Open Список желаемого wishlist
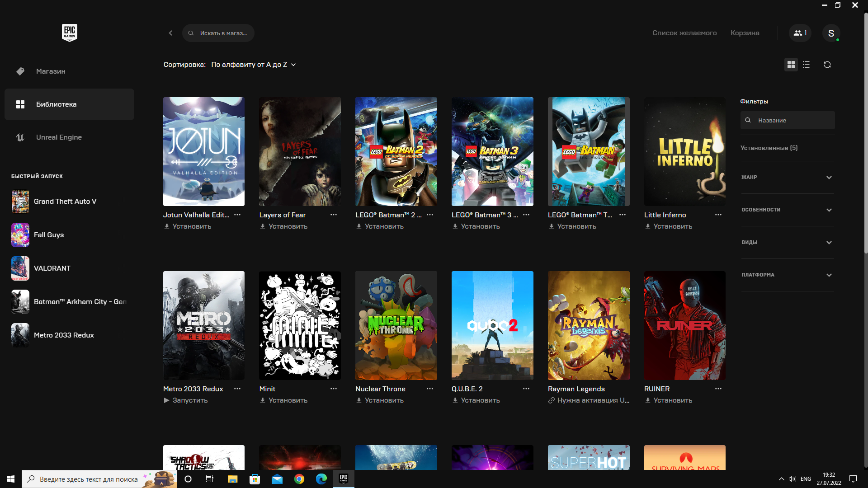Viewport: 868px width, 488px height. coord(684,33)
